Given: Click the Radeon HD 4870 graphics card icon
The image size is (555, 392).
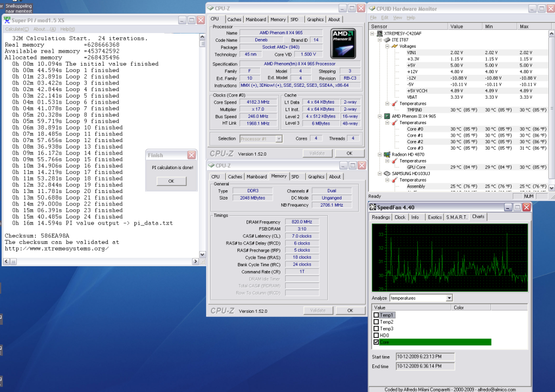Looking at the screenshot, I should coord(388,155).
